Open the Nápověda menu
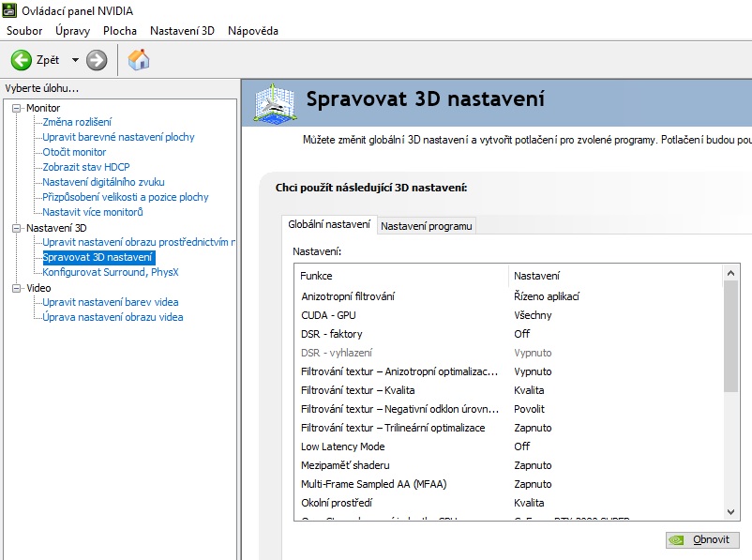 252,31
